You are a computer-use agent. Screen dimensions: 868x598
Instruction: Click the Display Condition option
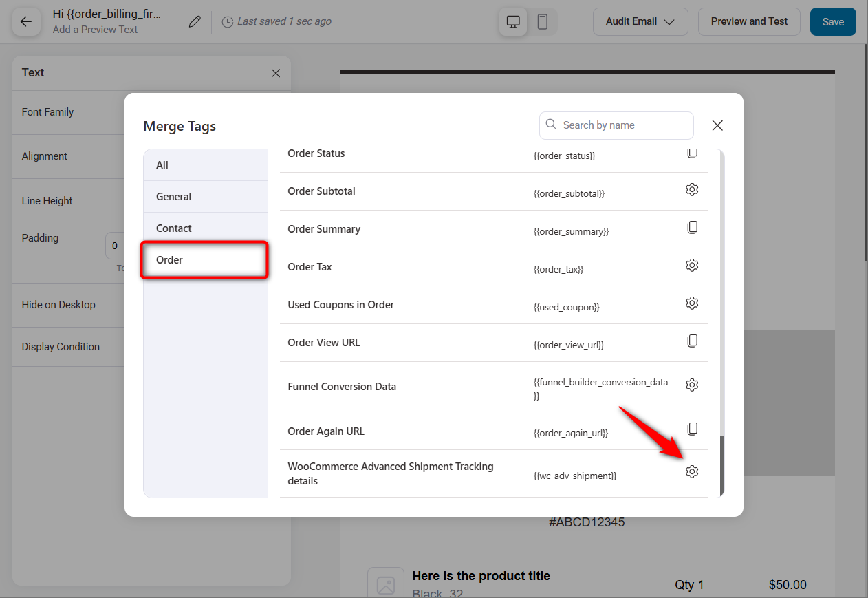click(61, 347)
